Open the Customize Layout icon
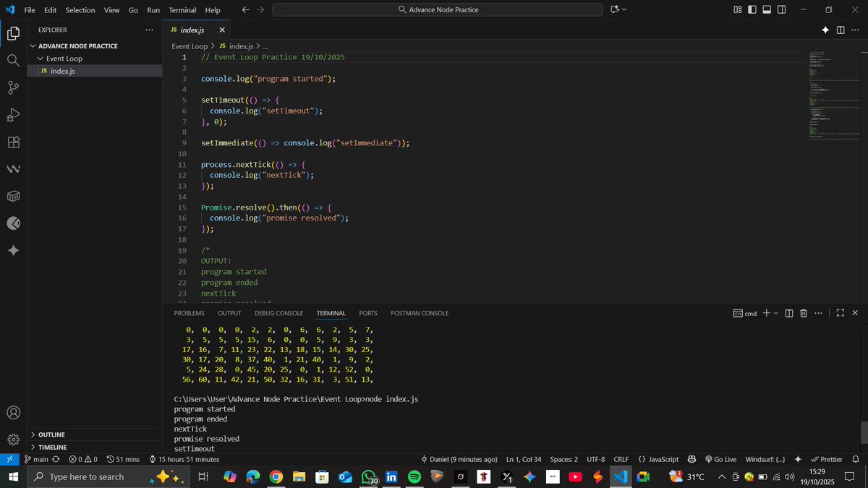868x488 pixels. 738,9
